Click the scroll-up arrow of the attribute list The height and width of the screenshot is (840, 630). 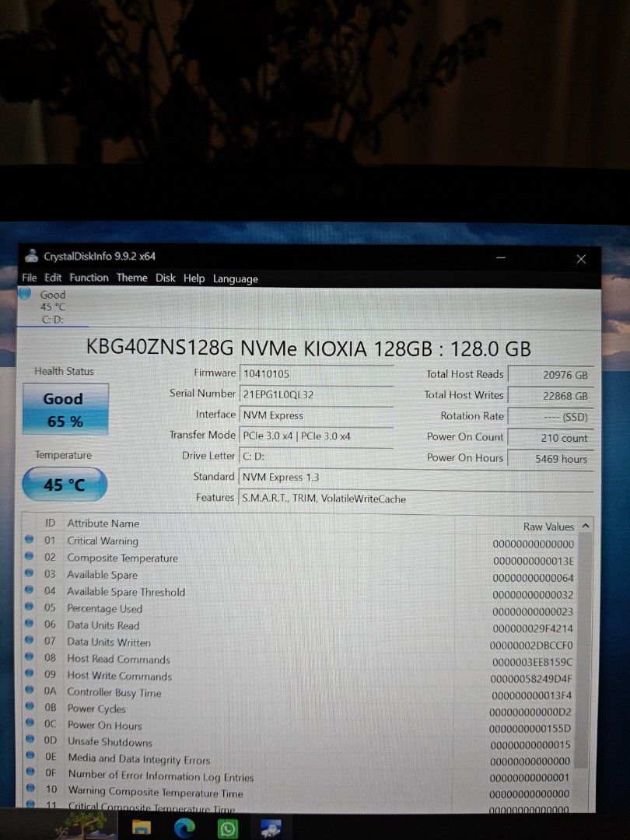(586, 526)
